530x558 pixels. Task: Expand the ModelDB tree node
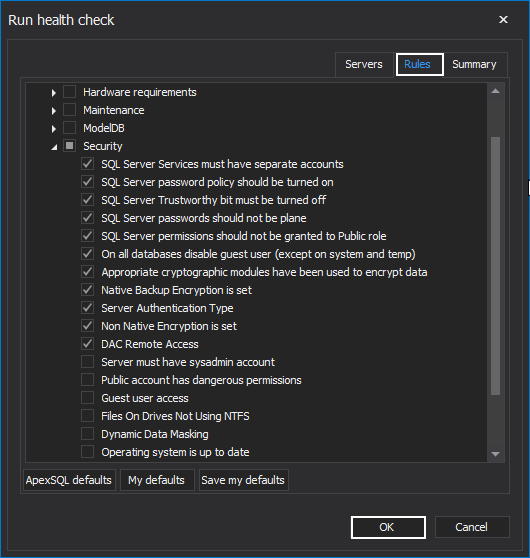[54, 129]
